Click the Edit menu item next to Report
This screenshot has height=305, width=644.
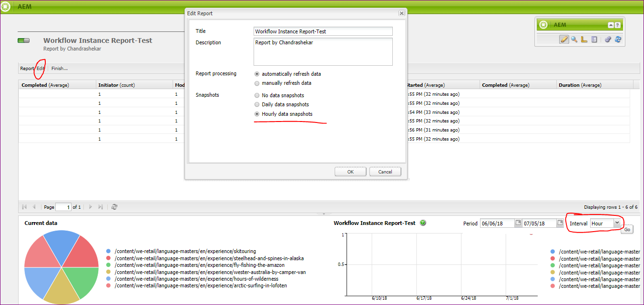click(x=40, y=68)
